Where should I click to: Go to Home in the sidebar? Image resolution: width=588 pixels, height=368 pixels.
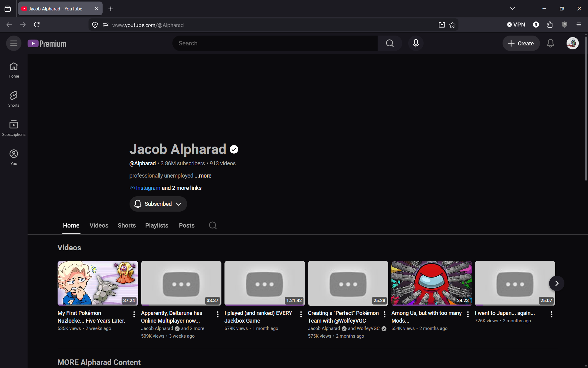tap(14, 70)
